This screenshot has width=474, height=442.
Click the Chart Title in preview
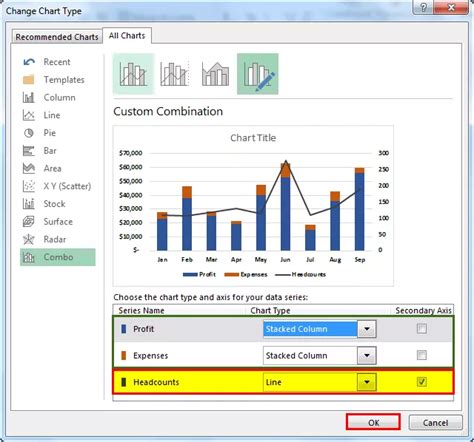pos(253,138)
